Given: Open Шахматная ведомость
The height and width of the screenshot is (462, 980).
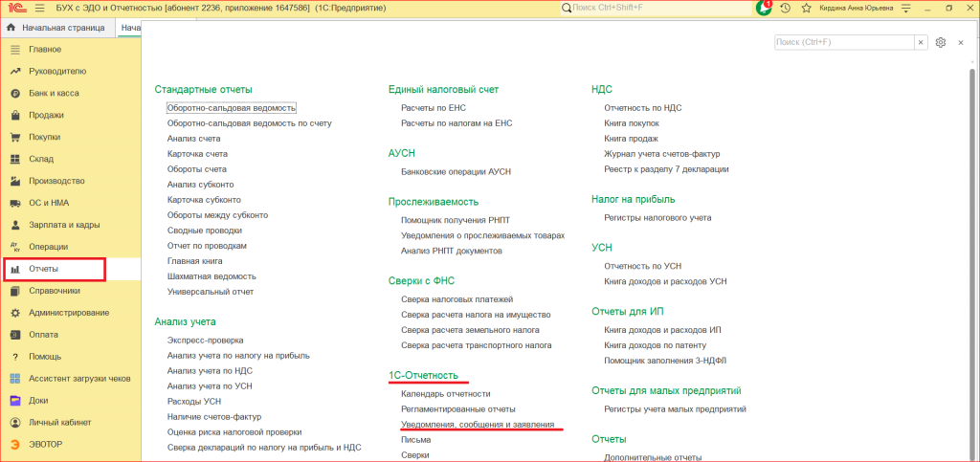Looking at the screenshot, I should pos(212,276).
